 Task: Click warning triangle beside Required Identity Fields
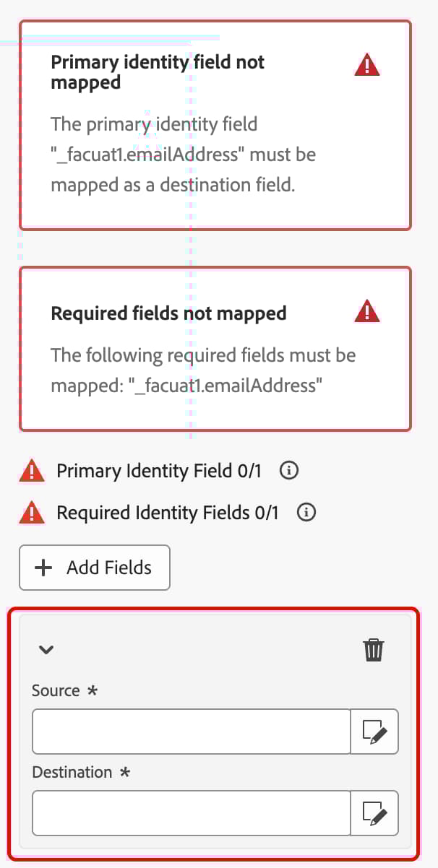pyautogui.click(x=32, y=513)
